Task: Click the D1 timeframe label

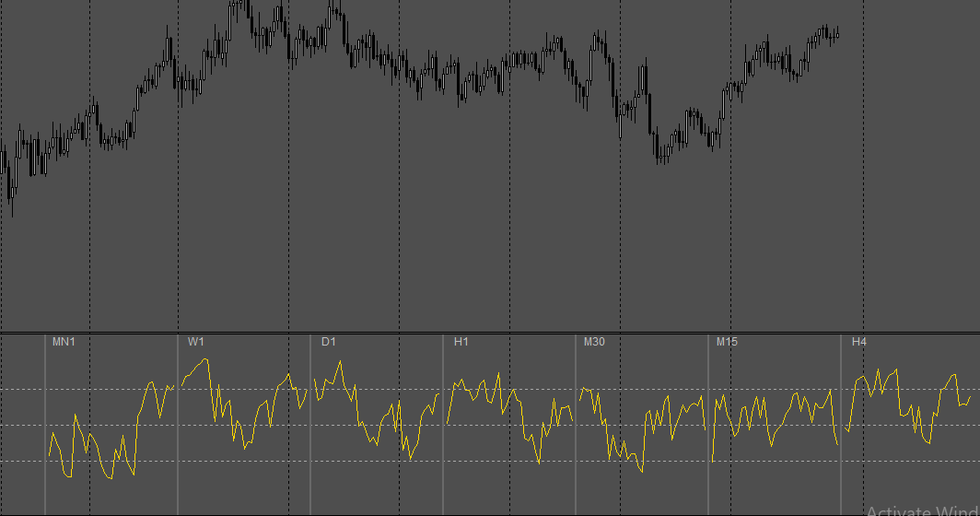Action: (x=329, y=342)
